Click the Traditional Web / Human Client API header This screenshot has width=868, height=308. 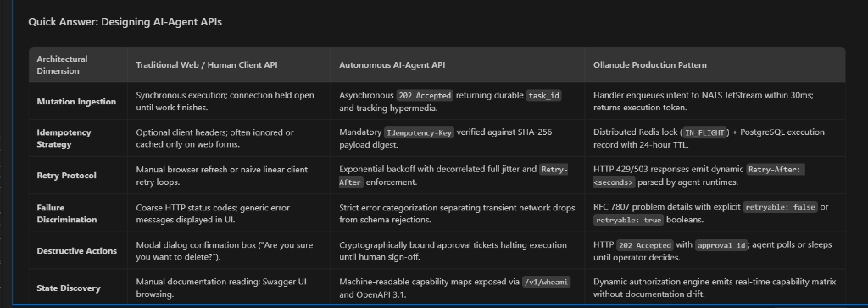(x=207, y=64)
